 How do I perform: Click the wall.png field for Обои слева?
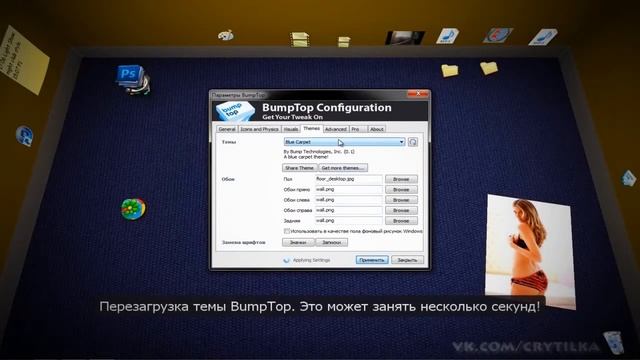[x=349, y=200]
